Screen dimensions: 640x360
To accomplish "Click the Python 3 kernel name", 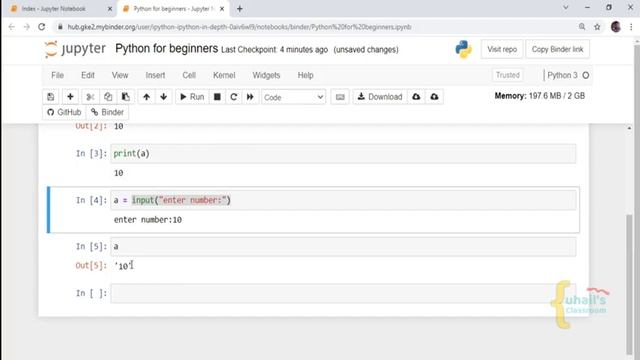I will point(562,75).
